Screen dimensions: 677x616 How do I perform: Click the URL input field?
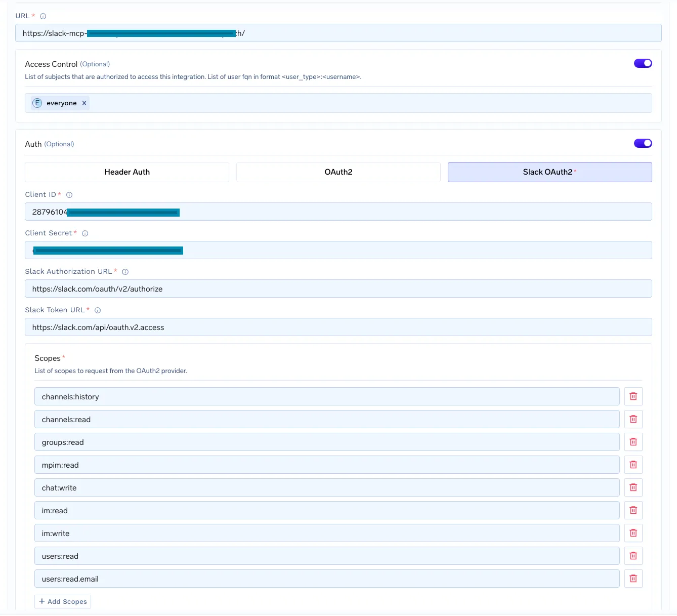click(x=338, y=33)
